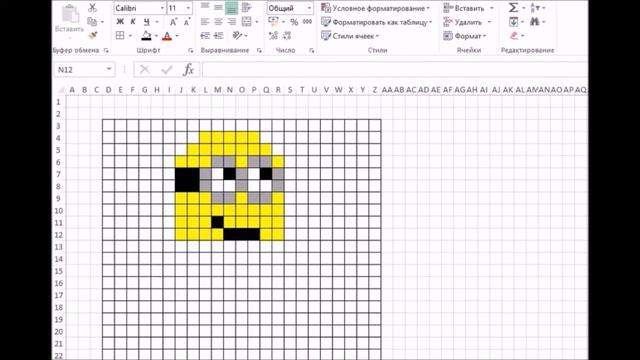The width and height of the screenshot is (640, 360).
Task: Click accounting currency format icon
Action: [x=273, y=22]
